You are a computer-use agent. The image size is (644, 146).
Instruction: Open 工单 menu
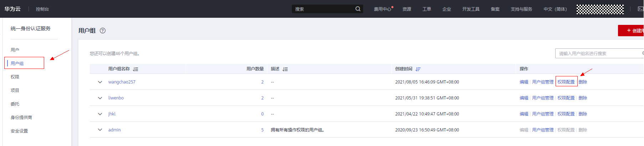427,9
